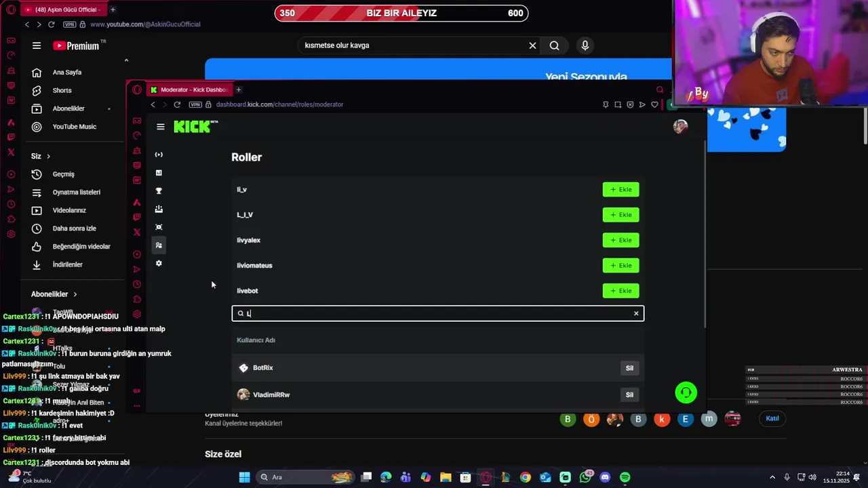Open WhatsApp from the taskbar
The width and height of the screenshot is (868, 488).
(585, 477)
